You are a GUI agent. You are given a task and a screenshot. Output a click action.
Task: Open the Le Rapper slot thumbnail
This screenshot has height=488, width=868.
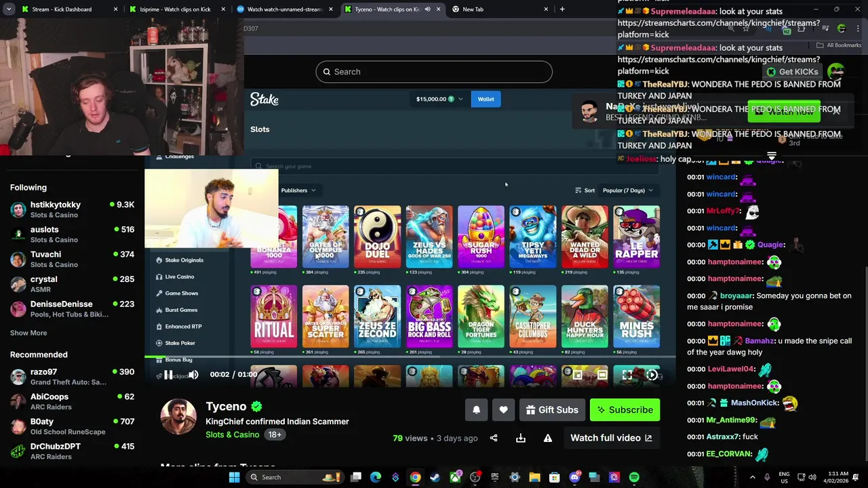636,237
